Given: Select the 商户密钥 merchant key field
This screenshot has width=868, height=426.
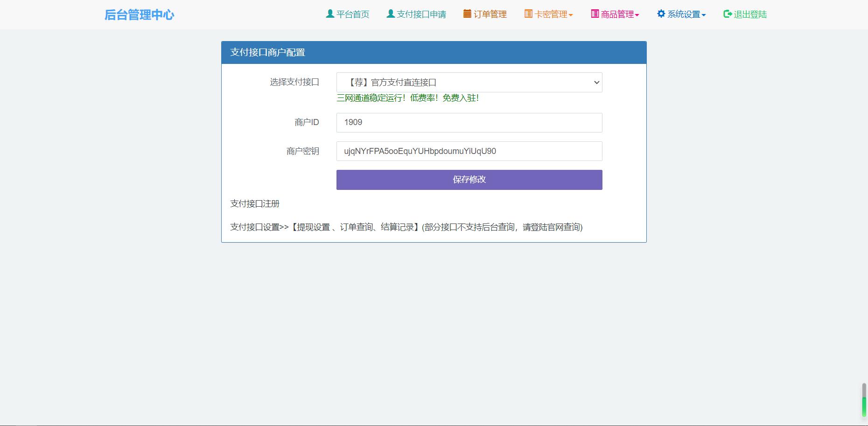Looking at the screenshot, I should (x=469, y=151).
